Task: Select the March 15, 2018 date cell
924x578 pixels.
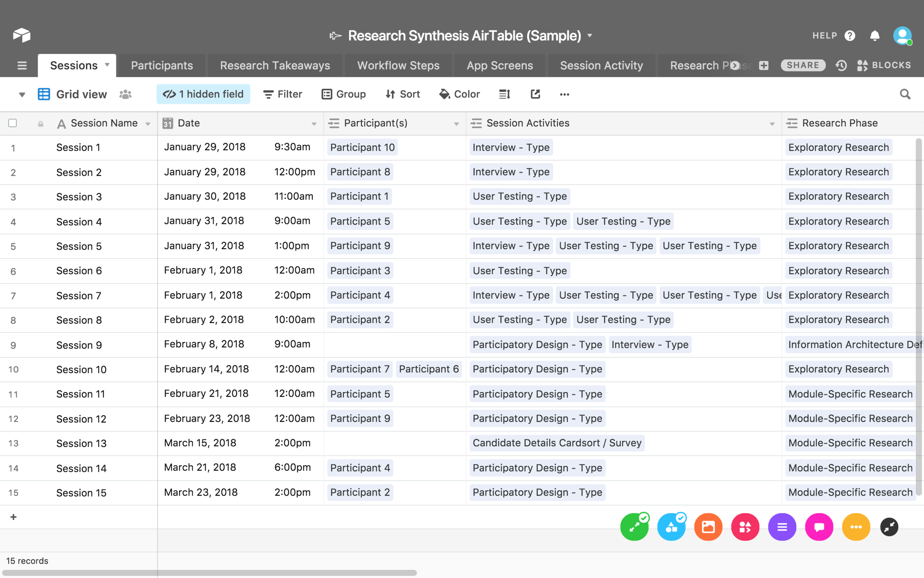Action: [240, 443]
